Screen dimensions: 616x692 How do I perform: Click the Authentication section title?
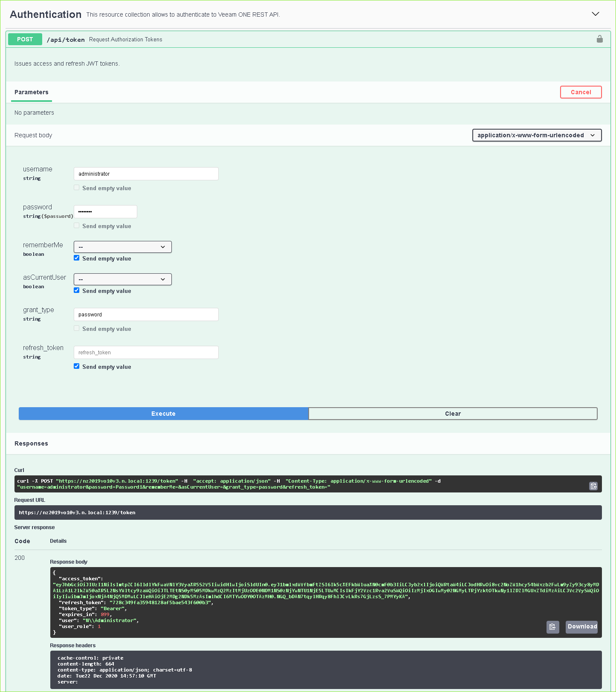click(46, 14)
